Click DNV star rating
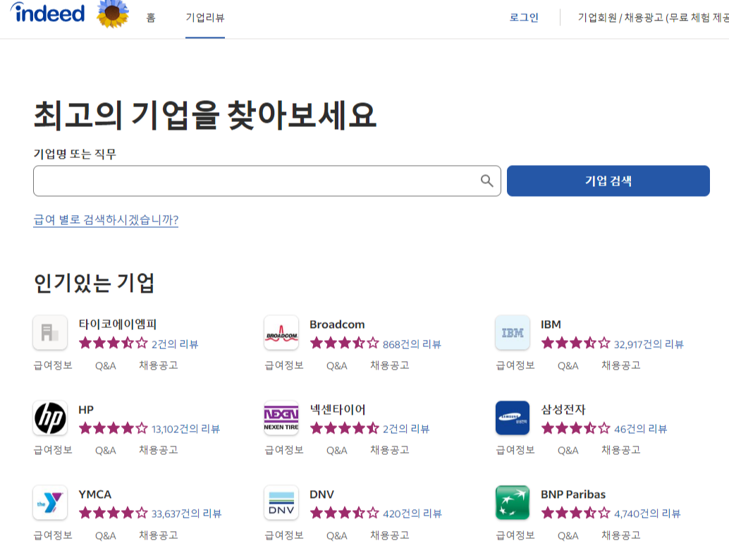 [x=345, y=513]
